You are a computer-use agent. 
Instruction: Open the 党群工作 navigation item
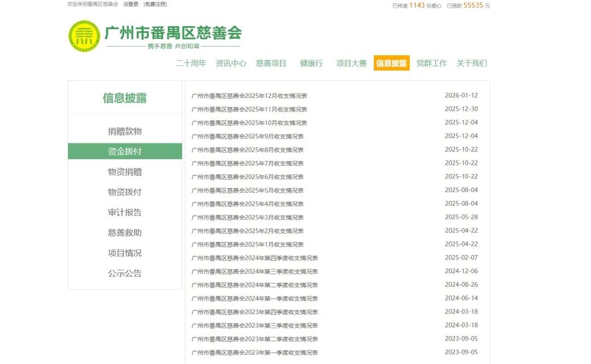431,63
